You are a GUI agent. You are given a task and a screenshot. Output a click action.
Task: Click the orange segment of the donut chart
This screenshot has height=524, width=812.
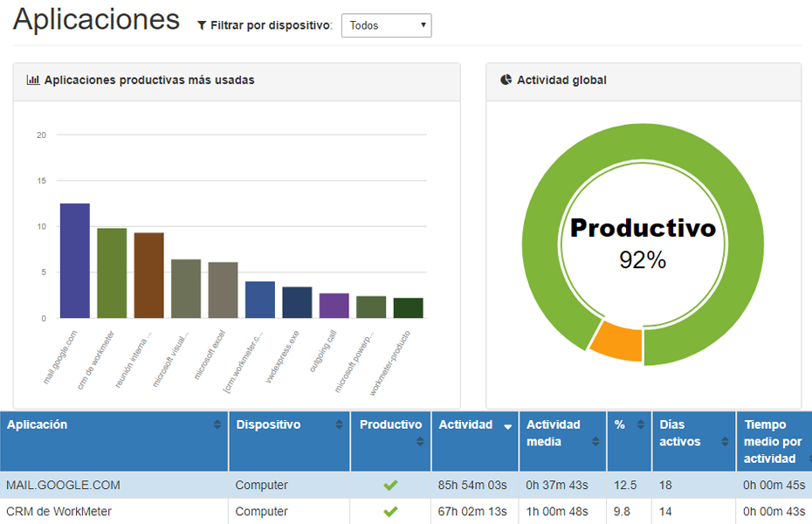pyautogui.click(x=616, y=341)
